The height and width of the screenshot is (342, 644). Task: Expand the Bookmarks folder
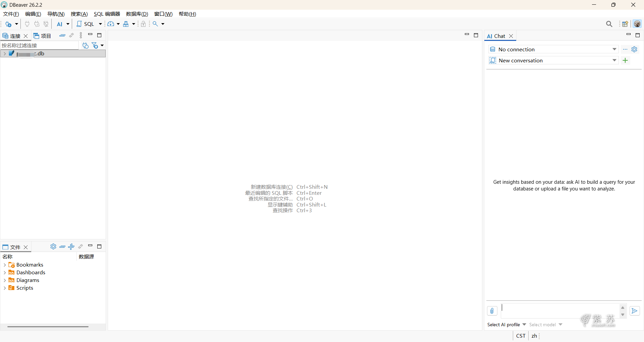click(4, 265)
